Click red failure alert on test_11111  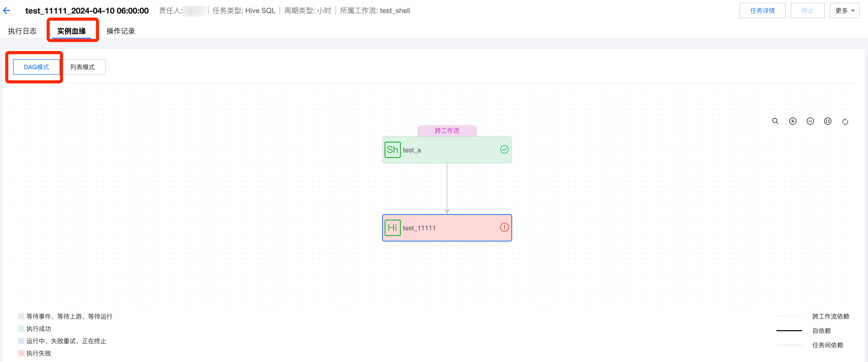(x=504, y=227)
